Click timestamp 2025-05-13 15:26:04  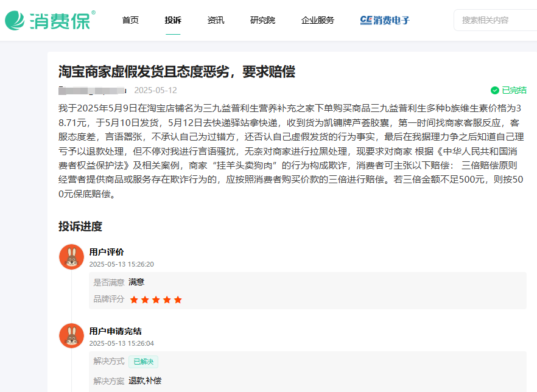pos(122,343)
